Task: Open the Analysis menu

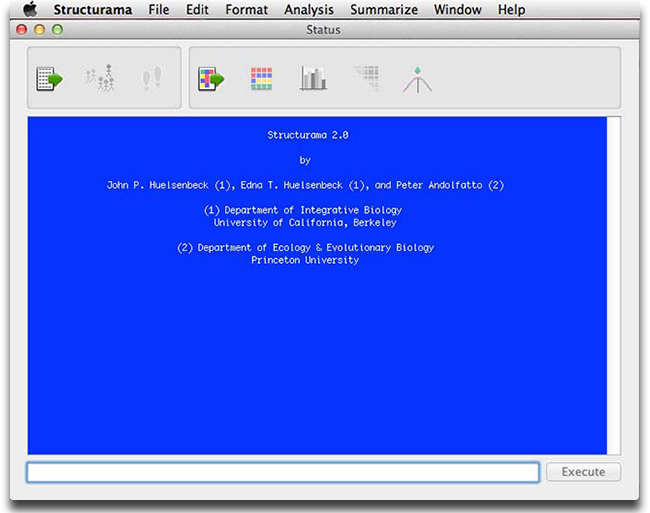Action: coord(309,10)
